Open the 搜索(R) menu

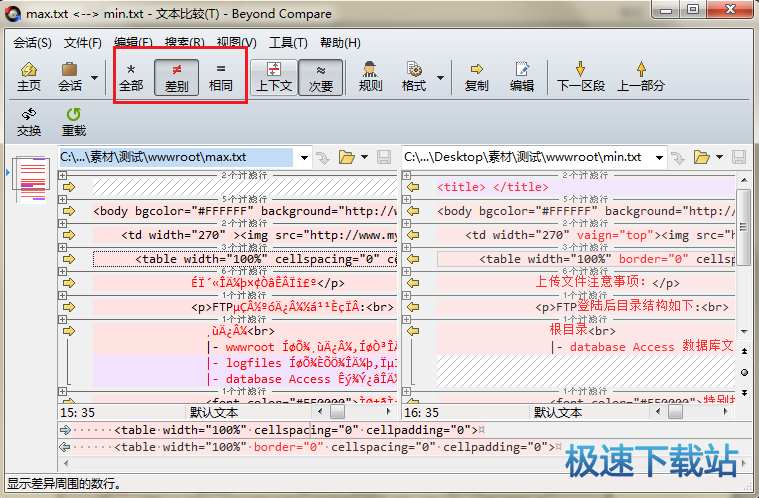tap(184, 43)
